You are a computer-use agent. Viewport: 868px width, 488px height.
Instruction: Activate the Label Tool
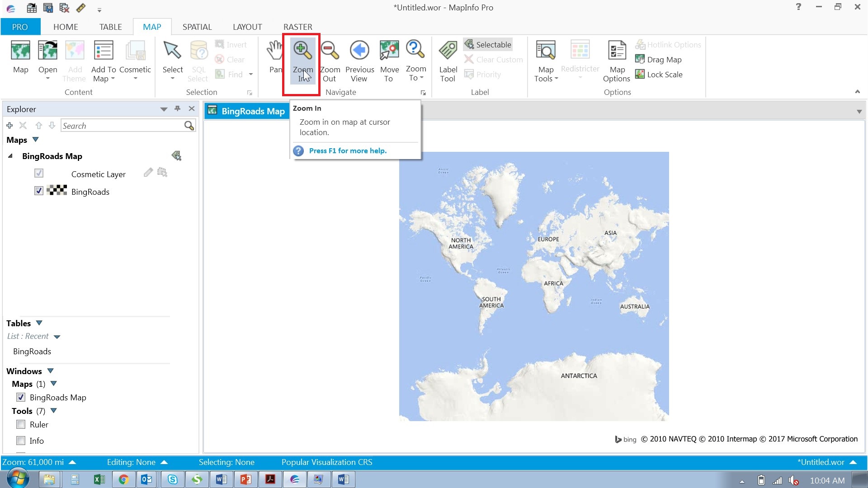pos(448,59)
